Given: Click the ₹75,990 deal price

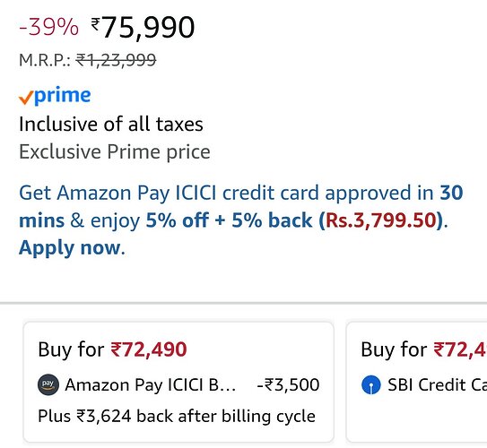Looking at the screenshot, I should click(x=143, y=27).
